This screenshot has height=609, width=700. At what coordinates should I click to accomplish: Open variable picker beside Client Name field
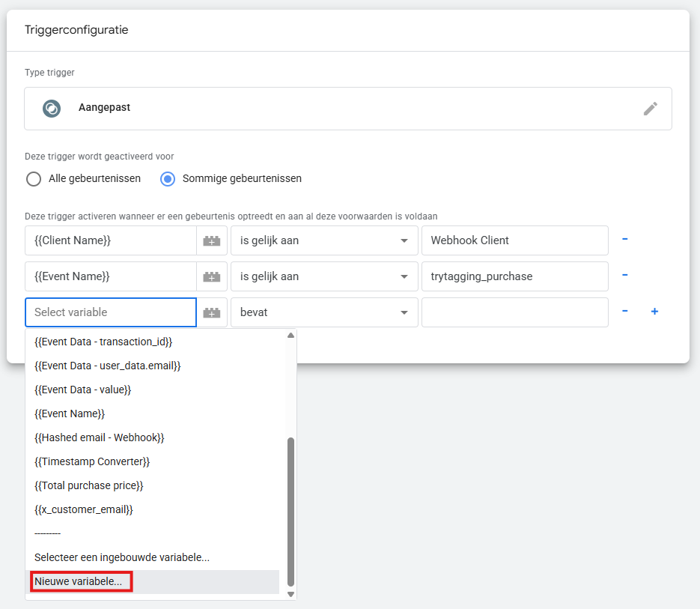click(212, 240)
